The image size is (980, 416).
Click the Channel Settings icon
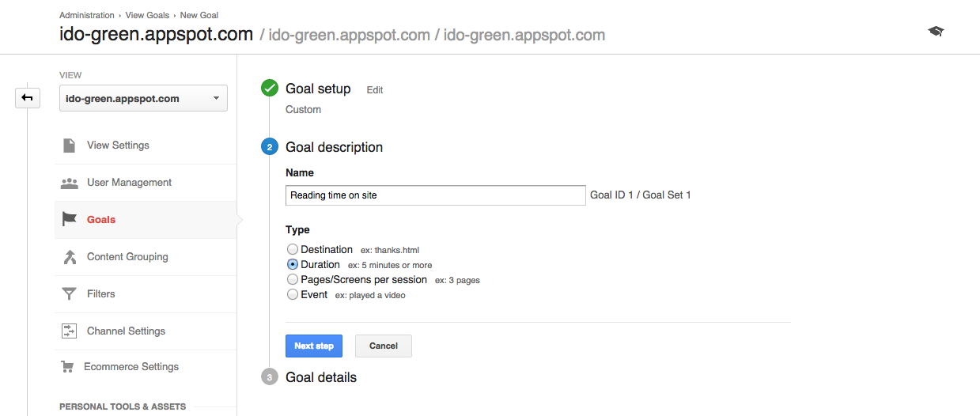pyautogui.click(x=70, y=331)
